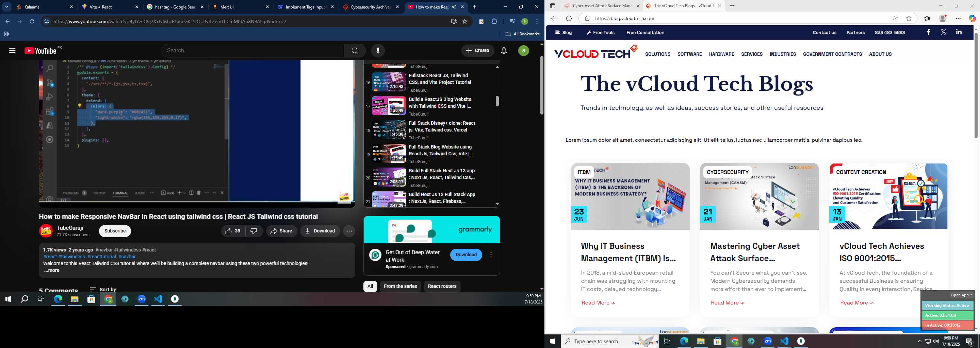Screen dimensions: 980x348
Task: Refresh the vCloud blog page in Edge
Action: point(569,18)
